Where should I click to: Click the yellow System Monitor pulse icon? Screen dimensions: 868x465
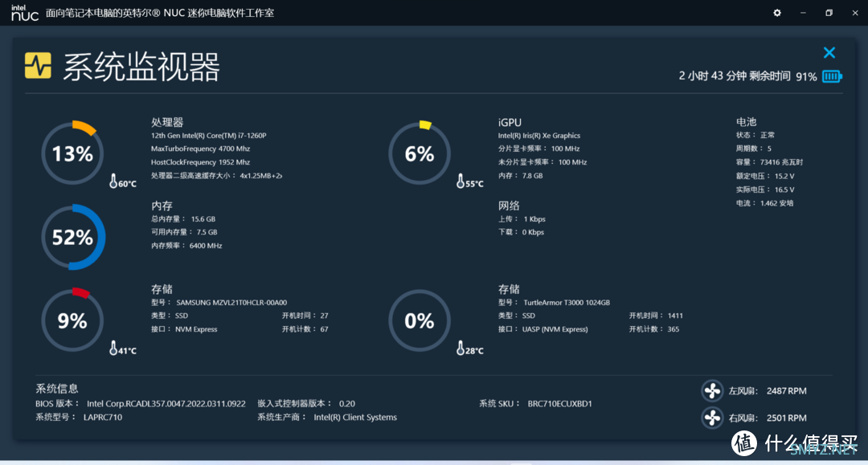(x=39, y=66)
